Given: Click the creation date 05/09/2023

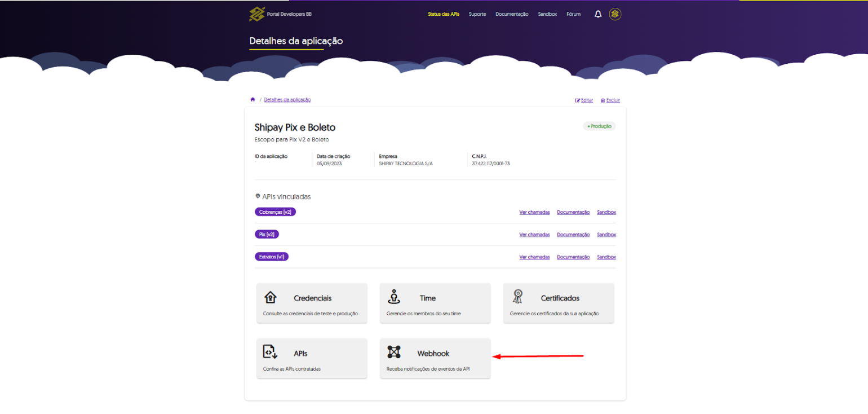Looking at the screenshot, I should [x=329, y=164].
